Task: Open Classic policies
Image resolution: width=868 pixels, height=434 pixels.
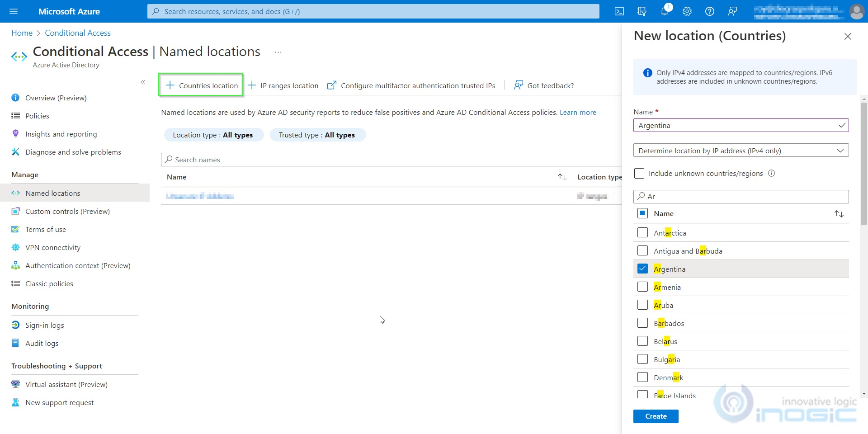Action: (49, 283)
